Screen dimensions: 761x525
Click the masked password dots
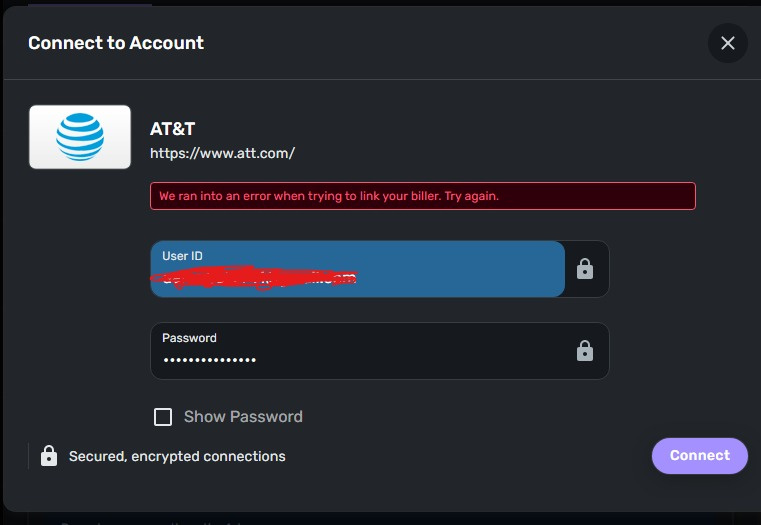pyautogui.click(x=210, y=360)
